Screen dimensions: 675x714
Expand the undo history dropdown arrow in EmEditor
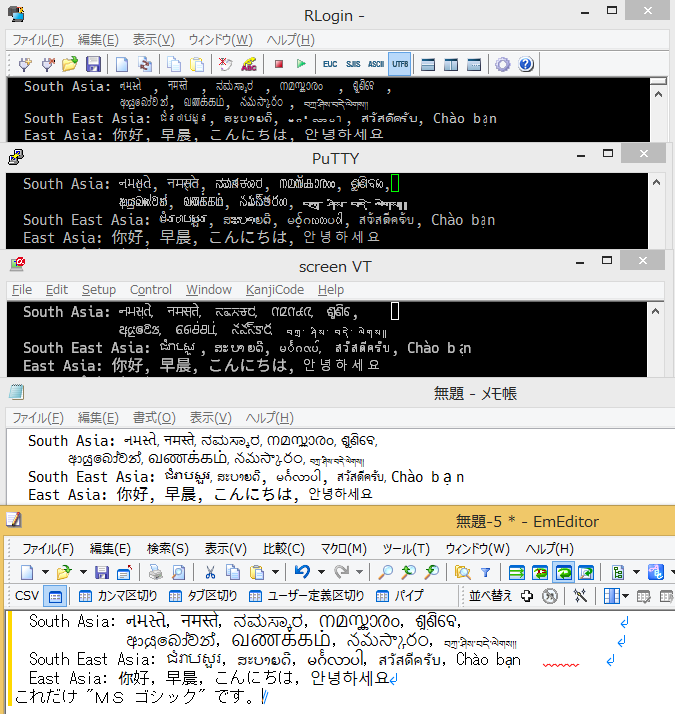tap(317, 572)
